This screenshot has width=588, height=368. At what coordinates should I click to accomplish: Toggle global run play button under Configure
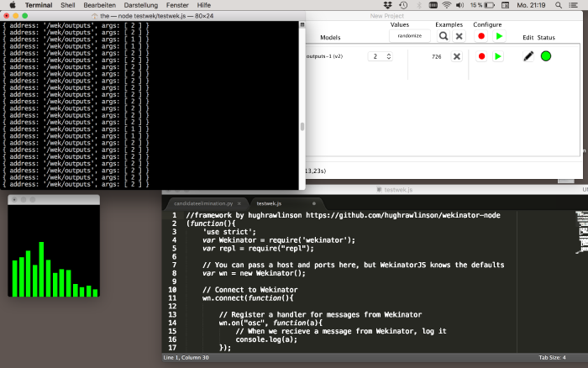[x=498, y=36]
